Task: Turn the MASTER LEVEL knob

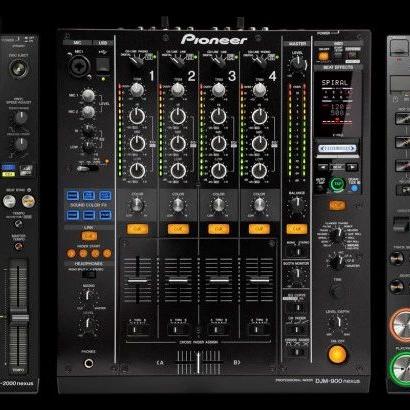Action: tap(297, 62)
